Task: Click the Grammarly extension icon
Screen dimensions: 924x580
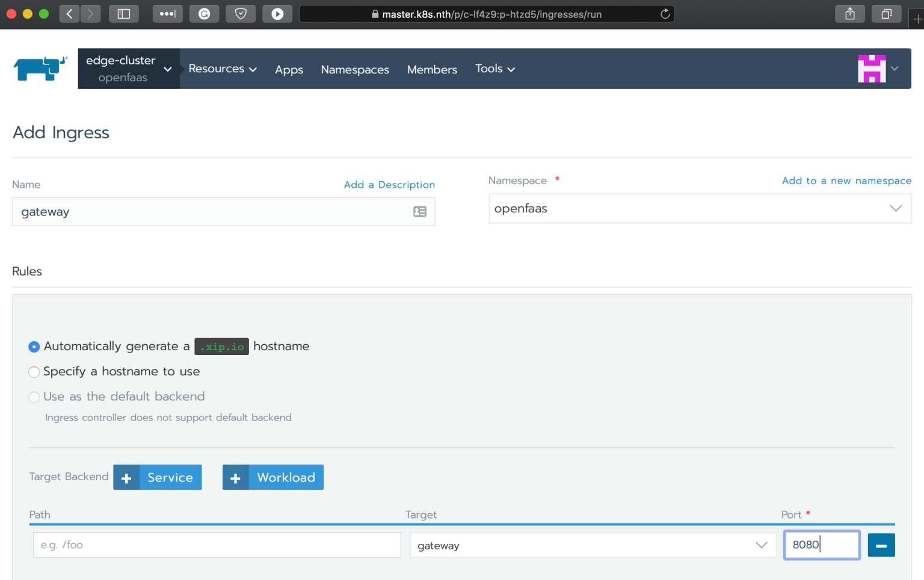Action: click(x=205, y=13)
